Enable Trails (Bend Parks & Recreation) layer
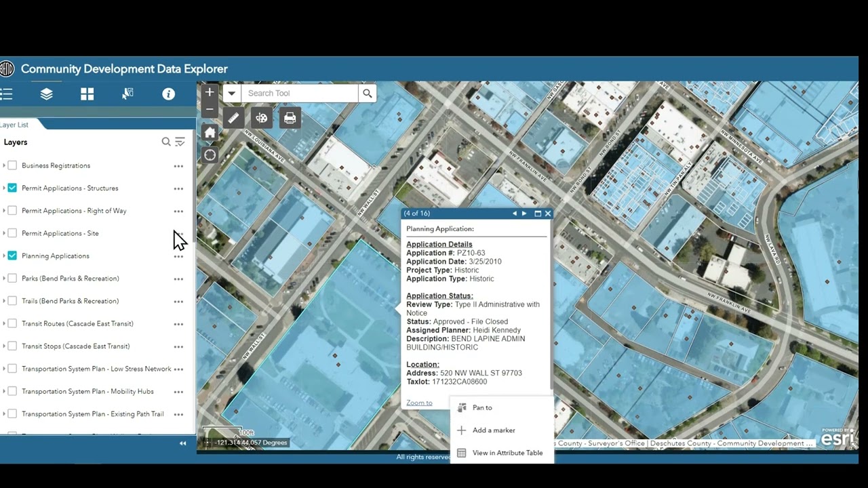Screen dimensions: 868x488 click(12, 301)
